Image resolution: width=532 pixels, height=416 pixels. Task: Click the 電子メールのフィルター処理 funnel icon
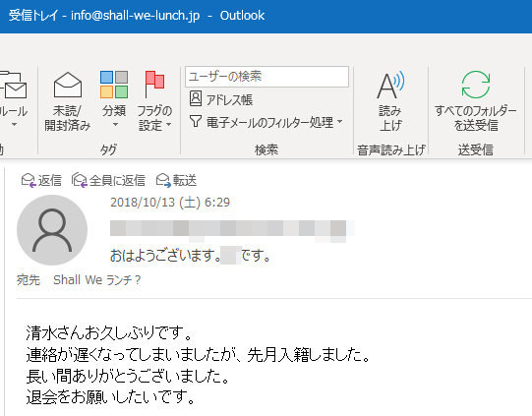coord(196,121)
